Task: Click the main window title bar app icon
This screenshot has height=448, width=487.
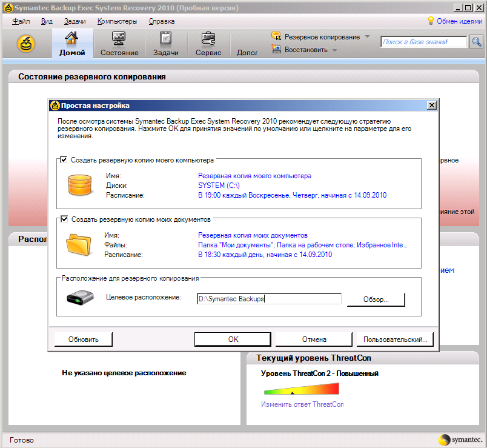Action: (8, 8)
